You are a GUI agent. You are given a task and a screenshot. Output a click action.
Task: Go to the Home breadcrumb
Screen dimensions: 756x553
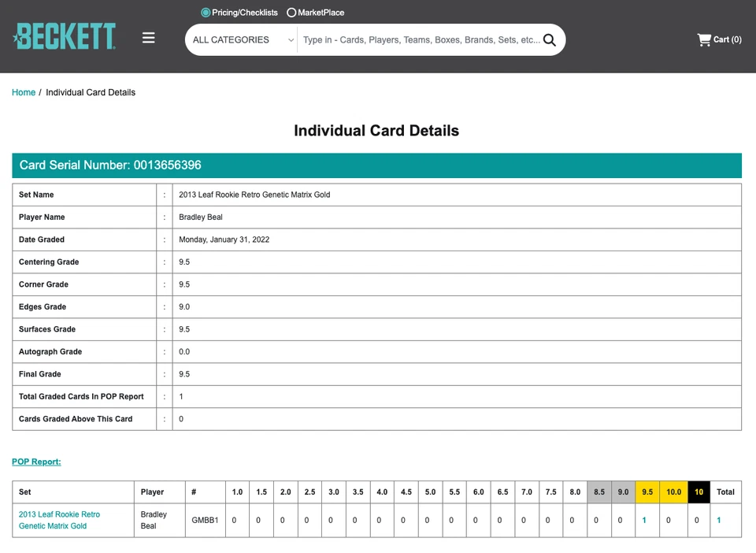(x=24, y=92)
